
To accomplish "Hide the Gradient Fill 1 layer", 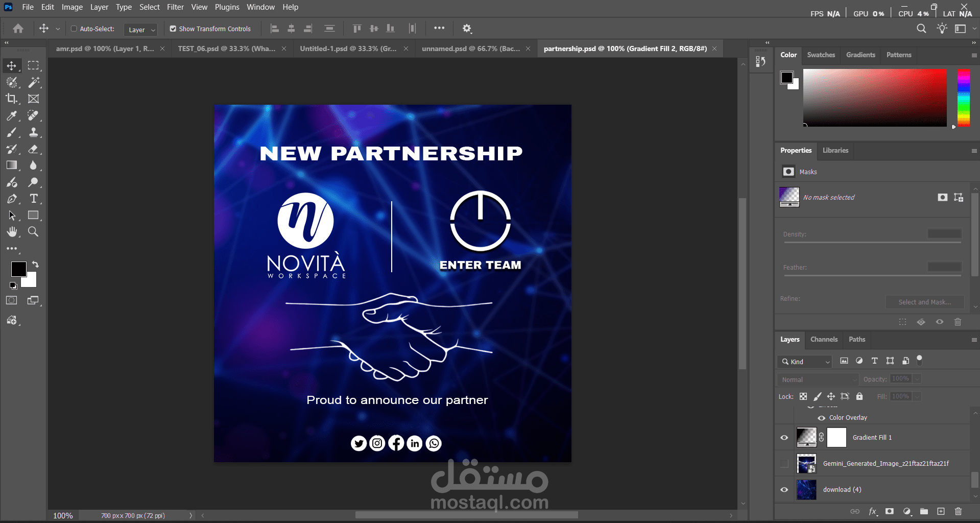I will point(784,438).
